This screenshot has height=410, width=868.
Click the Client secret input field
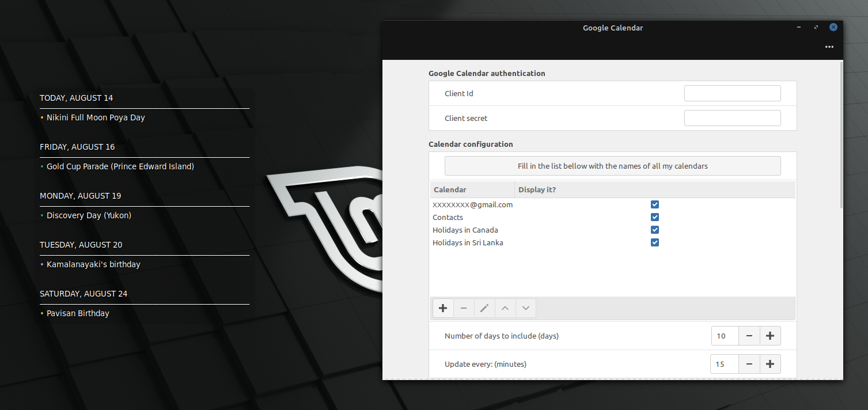pos(732,118)
